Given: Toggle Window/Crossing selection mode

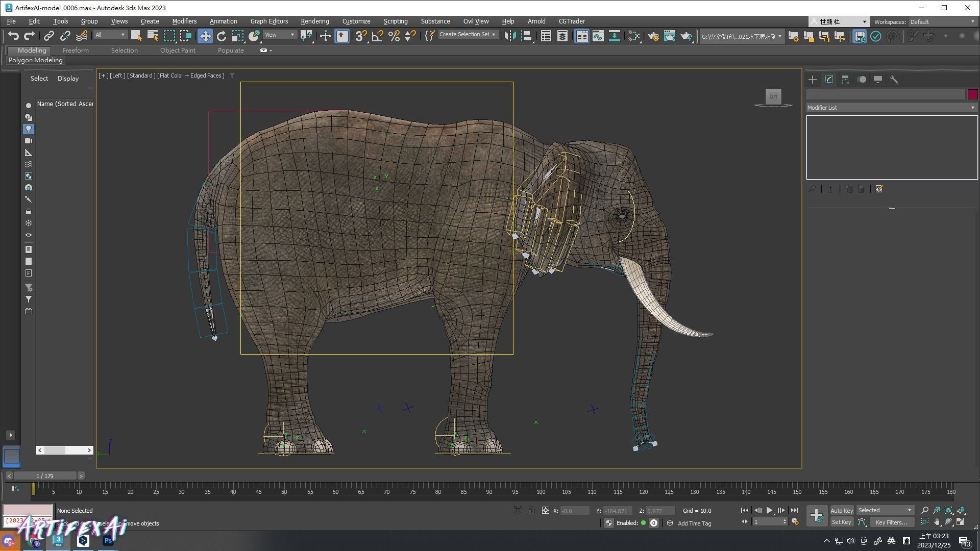Looking at the screenshot, I should coord(186,36).
